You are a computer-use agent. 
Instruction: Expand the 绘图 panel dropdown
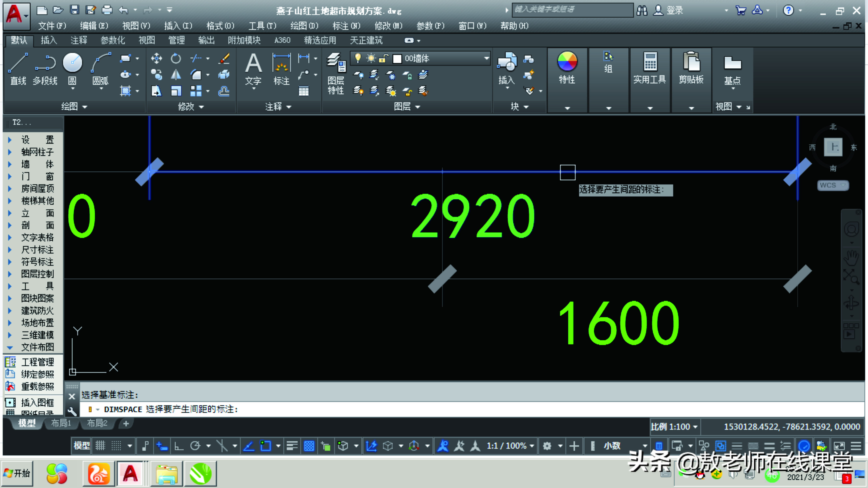pos(74,107)
